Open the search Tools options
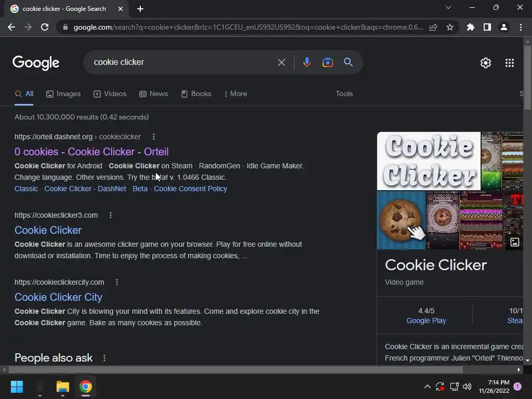 point(344,94)
